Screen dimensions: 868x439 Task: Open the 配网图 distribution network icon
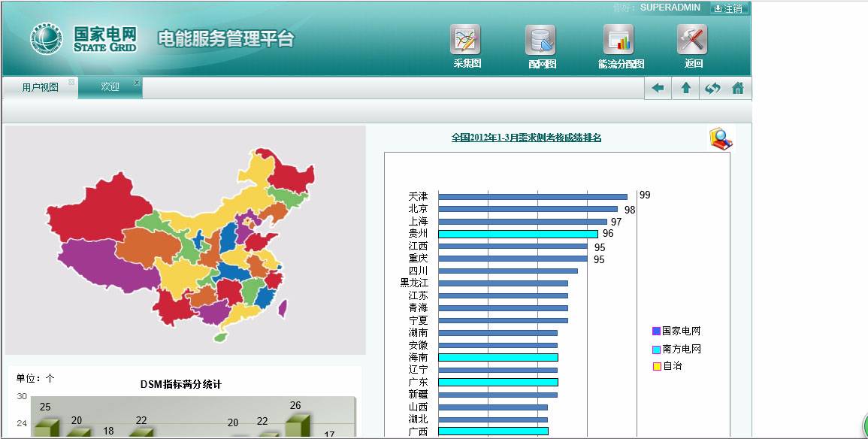(541, 40)
